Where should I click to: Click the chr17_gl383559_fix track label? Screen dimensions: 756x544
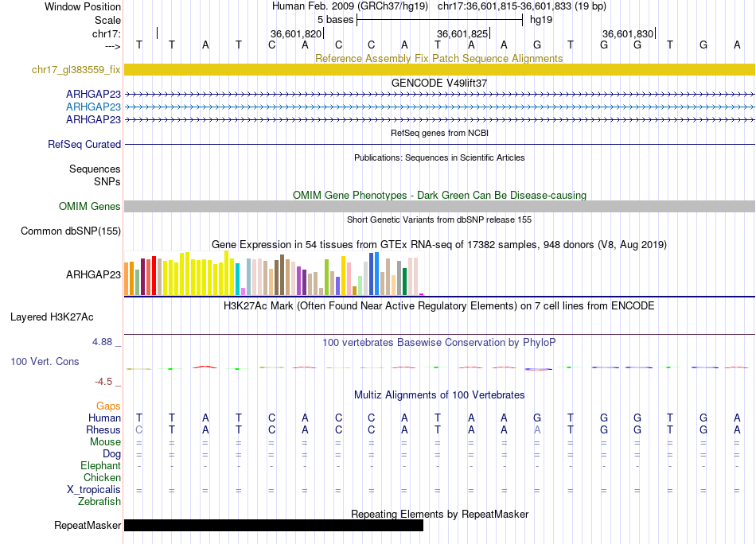76,70
